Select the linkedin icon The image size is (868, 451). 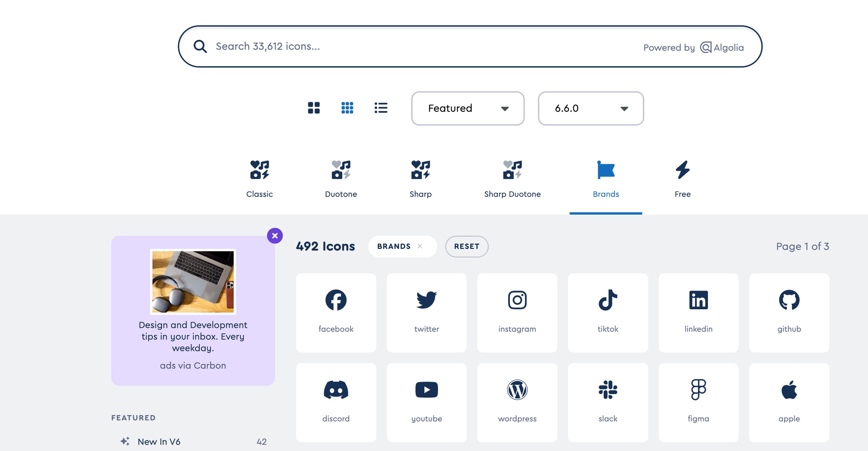click(698, 312)
